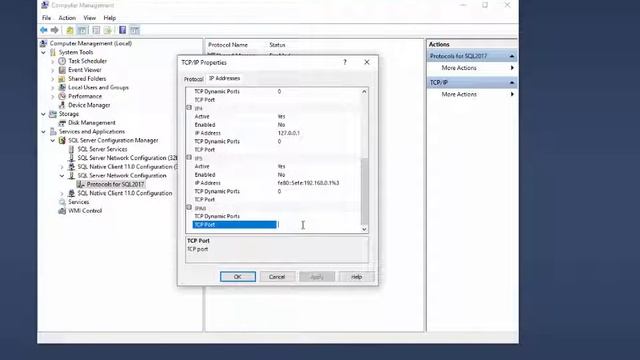Expand the Shared Folders node
Screen dimensions: 640x360
[x=53, y=79]
